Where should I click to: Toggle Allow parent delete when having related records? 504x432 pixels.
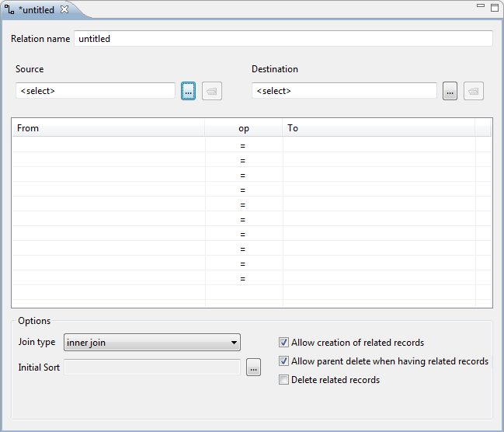point(283,361)
